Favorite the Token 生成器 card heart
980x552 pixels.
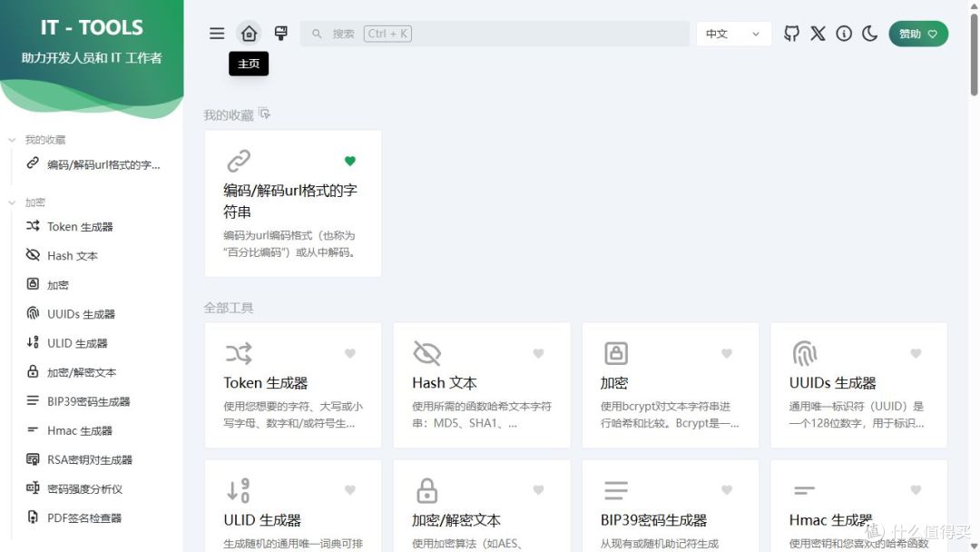[350, 354]
